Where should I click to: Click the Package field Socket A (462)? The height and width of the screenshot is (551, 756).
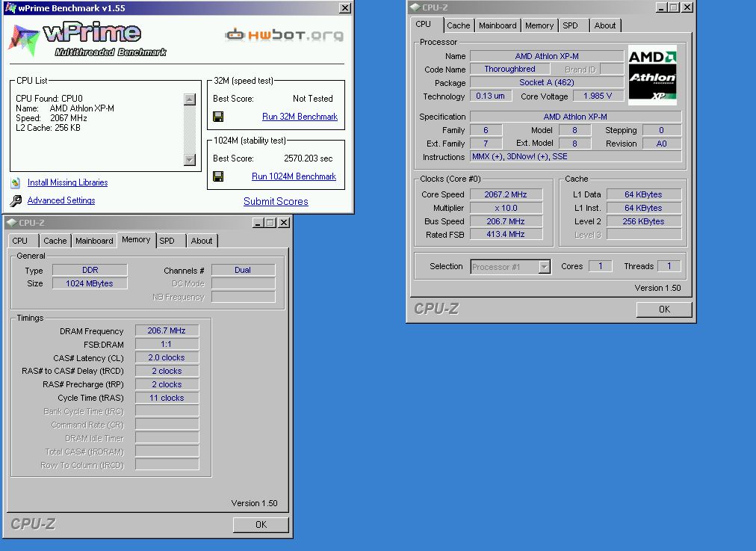coord(547,82)
